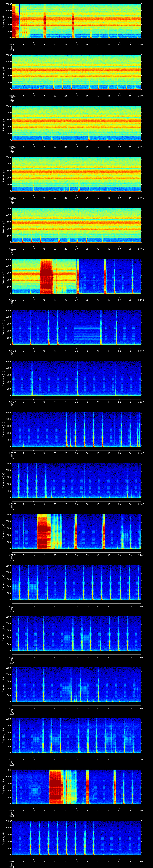This screenshot has width=153, height=868.
Task: Click the "38:00" end time label
Action: click(x=141, y=810)
